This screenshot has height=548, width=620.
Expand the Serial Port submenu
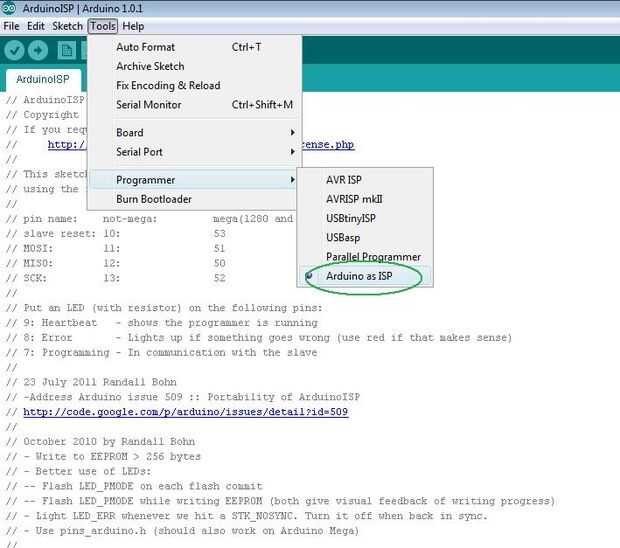[x=195, y=152]
